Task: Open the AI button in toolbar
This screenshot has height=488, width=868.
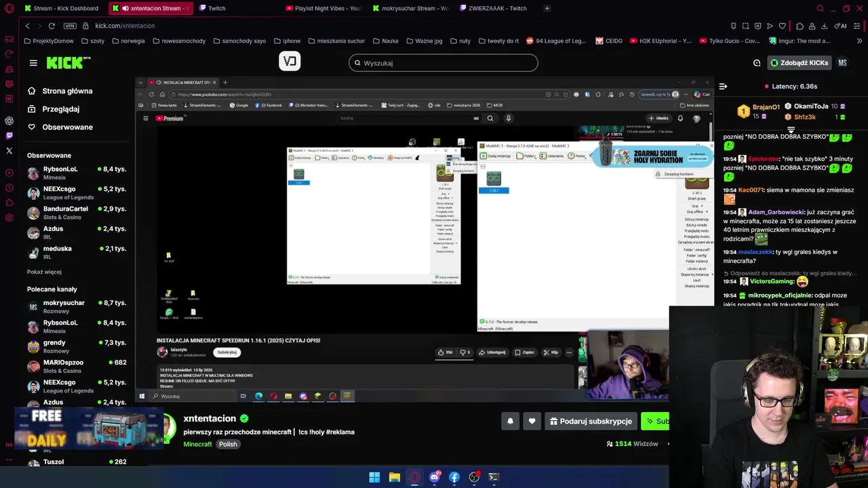Action: click(x=841, y=26)
